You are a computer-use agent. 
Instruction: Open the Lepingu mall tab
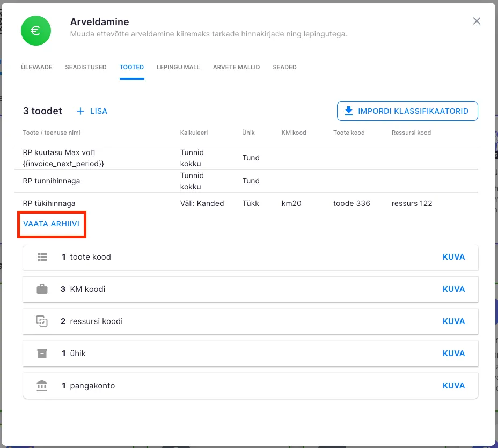[178, 67]
